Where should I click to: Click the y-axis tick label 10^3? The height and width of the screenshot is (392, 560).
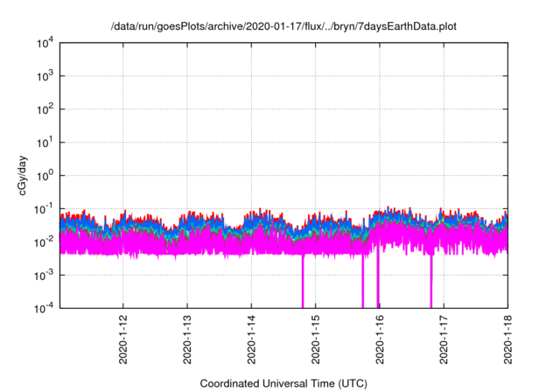point(45,76)
